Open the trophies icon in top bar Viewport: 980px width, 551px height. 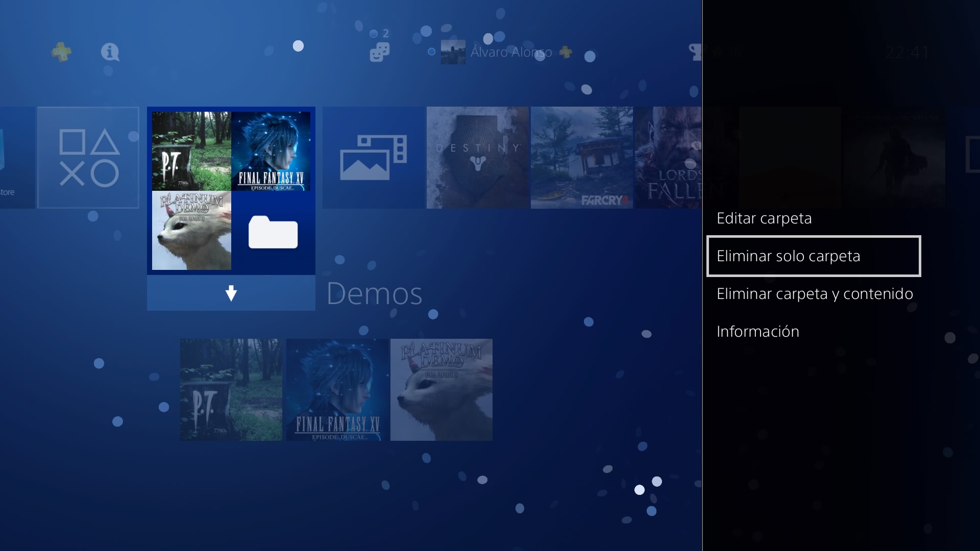point(696,52)
